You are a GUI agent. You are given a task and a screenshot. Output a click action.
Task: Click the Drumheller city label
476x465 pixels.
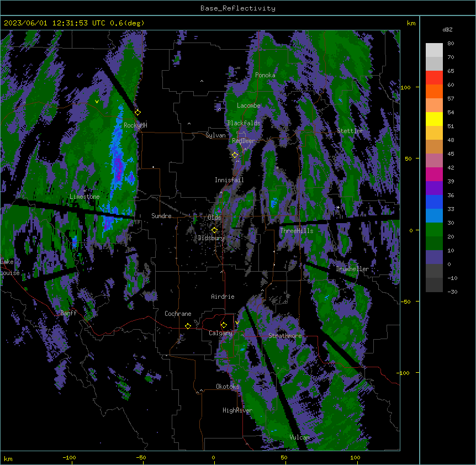352,269
